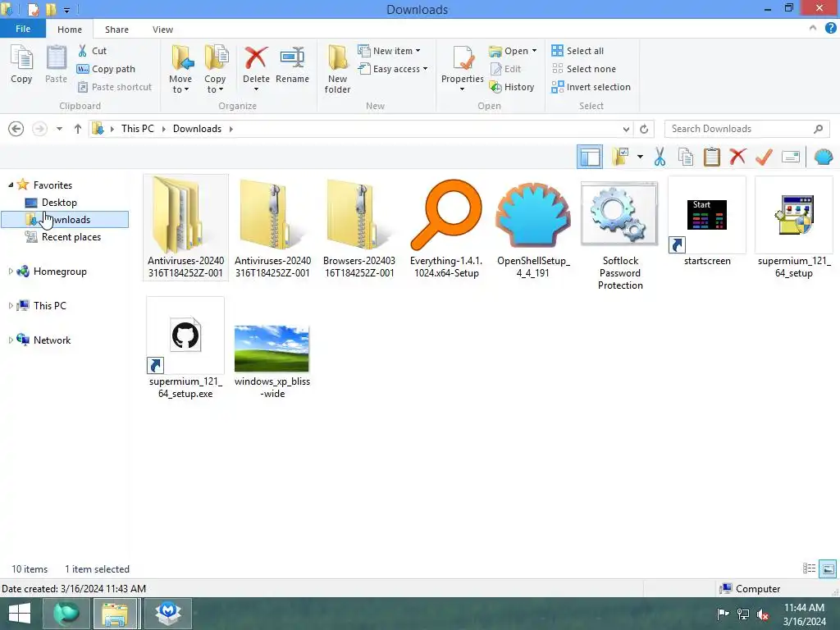
Task: Open the File tab
Action: [x=23, y=29]
